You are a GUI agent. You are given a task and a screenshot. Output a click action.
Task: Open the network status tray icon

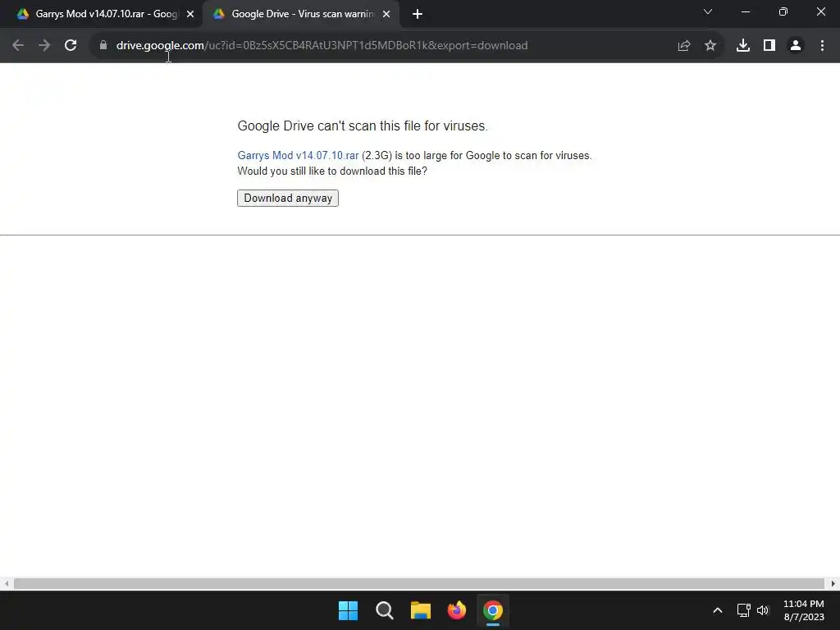[743, 610]
